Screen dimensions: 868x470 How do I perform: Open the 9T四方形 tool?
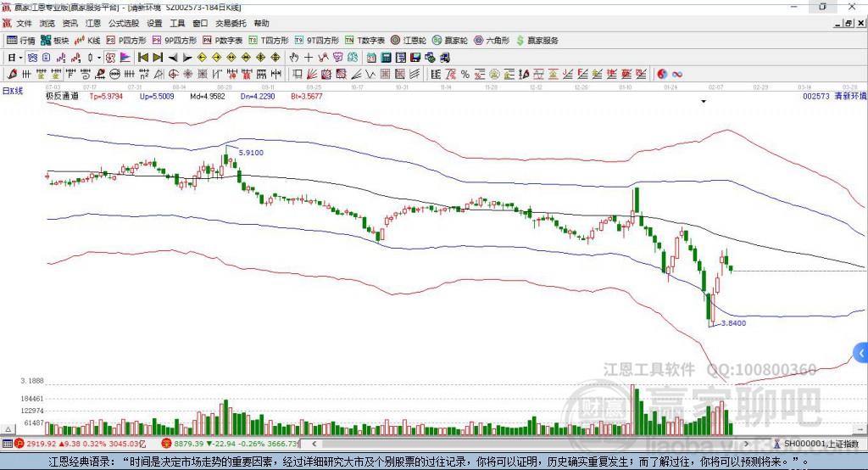tap(317, 41)
